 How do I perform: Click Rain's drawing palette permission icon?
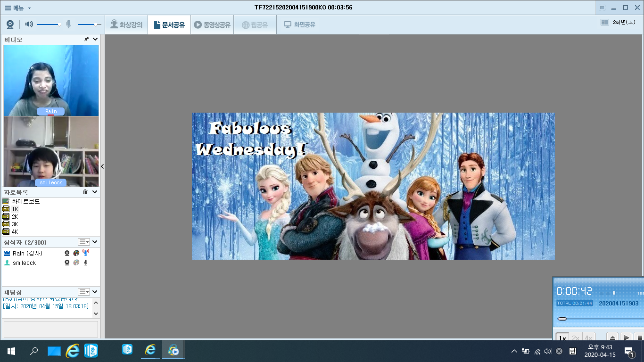point(76,253)
